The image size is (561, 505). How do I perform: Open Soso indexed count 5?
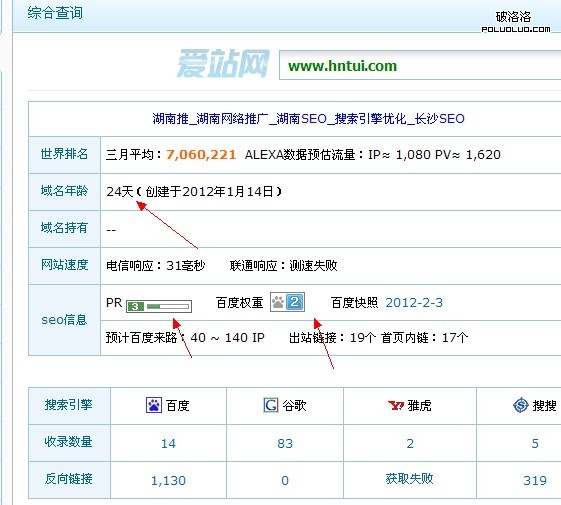tap(535, 443)
